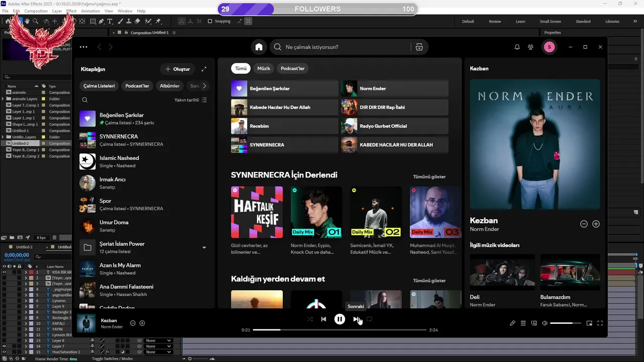Expand the Şeriat İslam Power folder
Image resolution: width=644 pixels, height=362 pixels.
coord(204,247)
